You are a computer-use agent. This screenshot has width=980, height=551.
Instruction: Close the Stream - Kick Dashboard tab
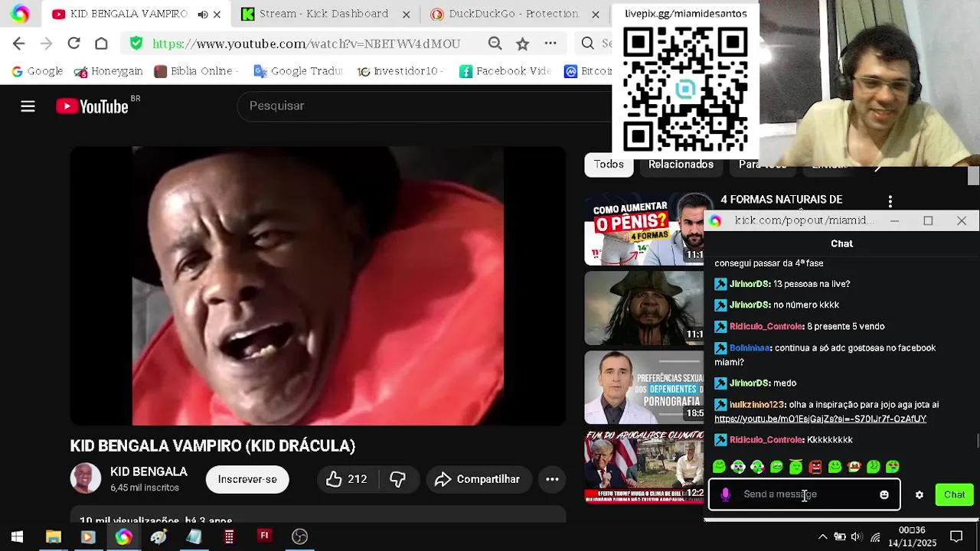[406, 15]
